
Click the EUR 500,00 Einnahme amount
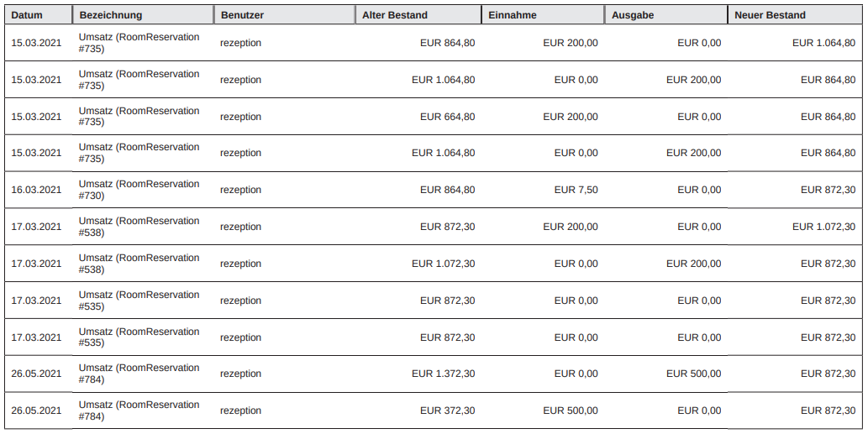(571, 410)
